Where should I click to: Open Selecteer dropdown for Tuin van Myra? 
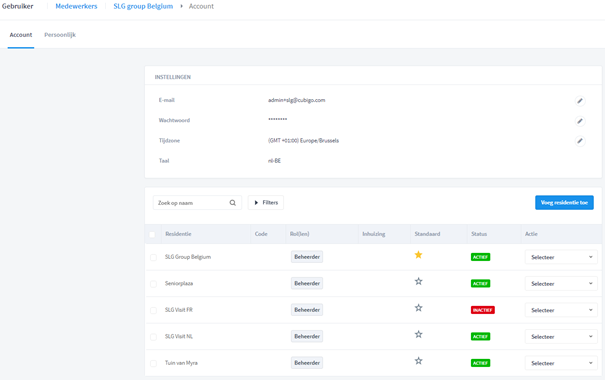(x=561, y=363)
